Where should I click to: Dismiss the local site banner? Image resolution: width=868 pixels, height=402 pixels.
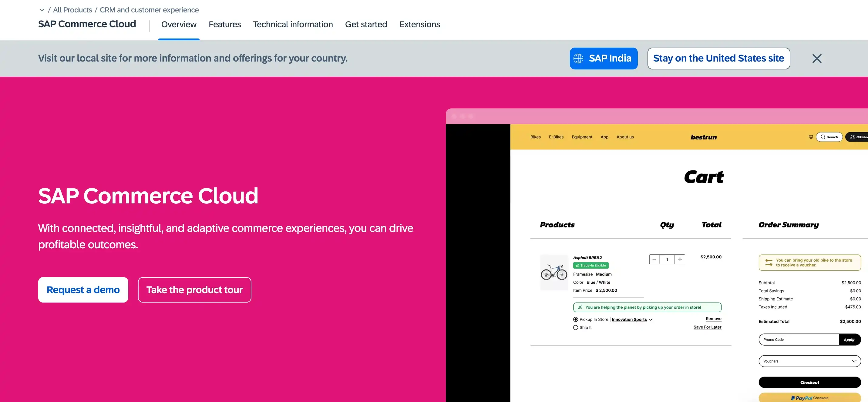816,58
